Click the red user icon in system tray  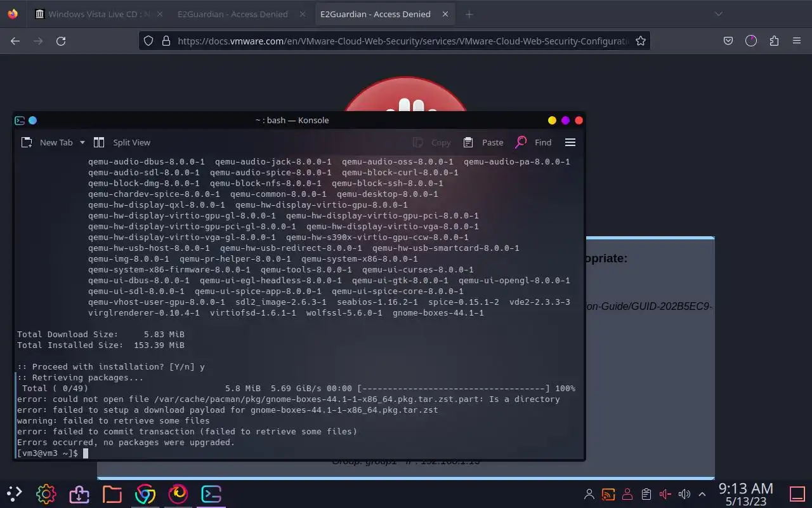pyautogui.click(x=627, y=493)
